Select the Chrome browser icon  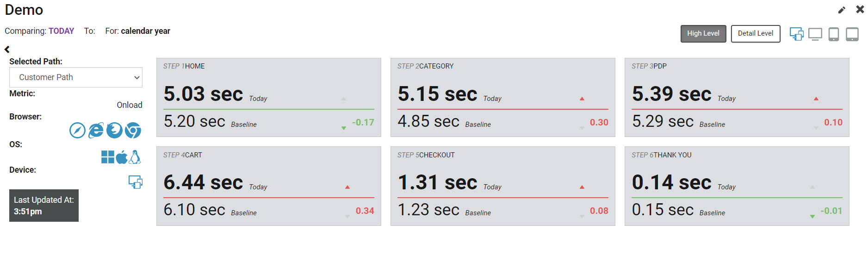tap(133, 131)
